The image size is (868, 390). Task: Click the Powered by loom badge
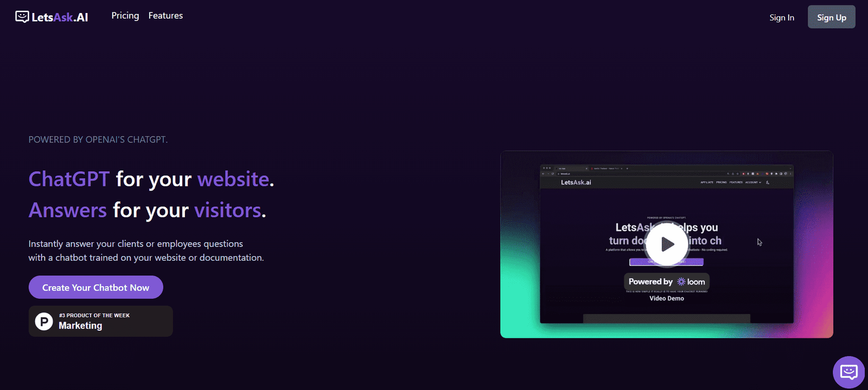666,281
